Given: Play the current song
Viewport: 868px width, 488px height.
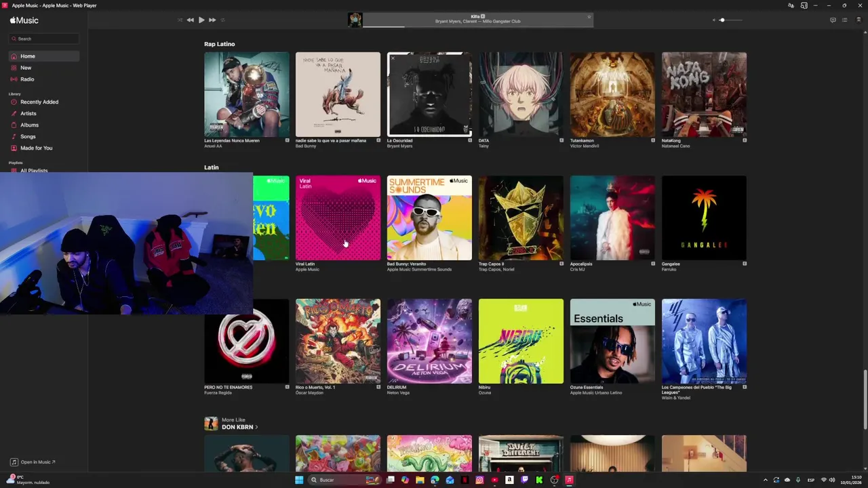Looking at the screenshot, I should [201, 20].
